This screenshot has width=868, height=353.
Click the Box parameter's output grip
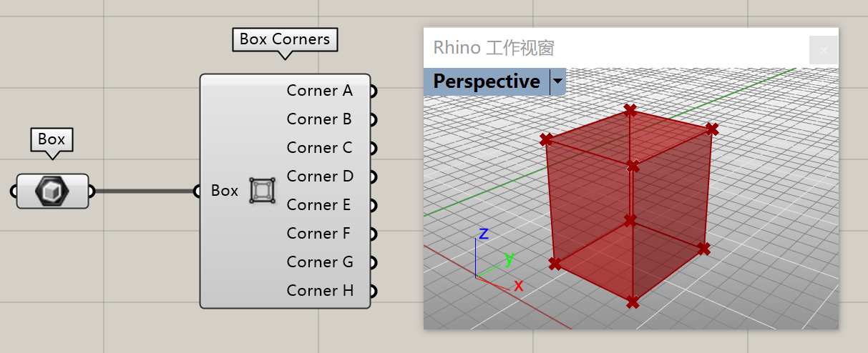coord(91,191)
